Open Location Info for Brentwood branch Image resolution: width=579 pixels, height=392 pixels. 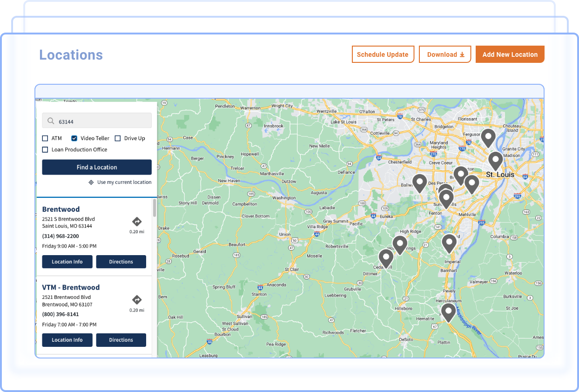(67, 262)
